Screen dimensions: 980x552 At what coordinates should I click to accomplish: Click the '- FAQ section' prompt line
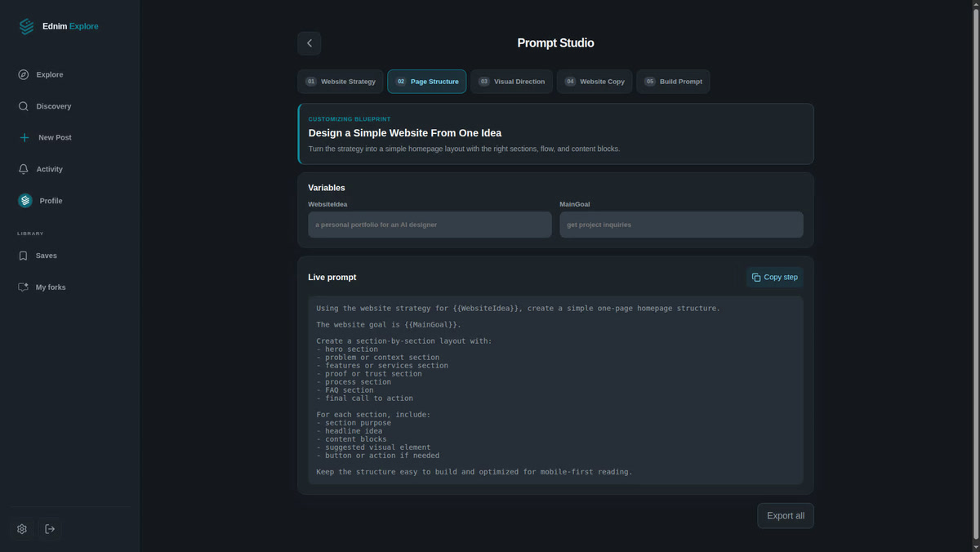coord(345,390)
